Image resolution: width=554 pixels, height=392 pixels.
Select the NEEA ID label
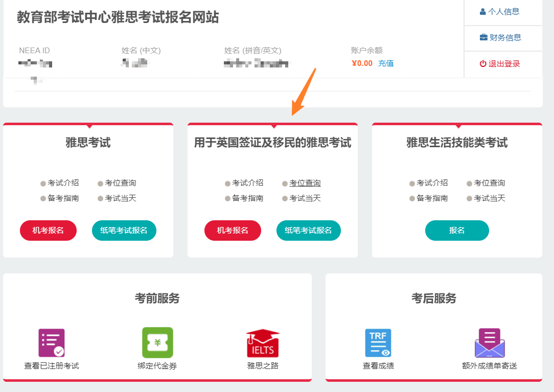coord(34,51)
